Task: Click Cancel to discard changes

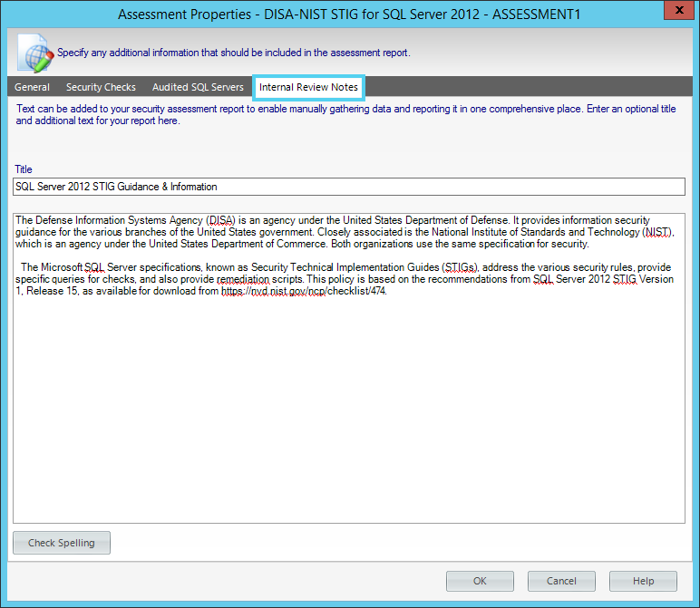Action: point(561,581)
